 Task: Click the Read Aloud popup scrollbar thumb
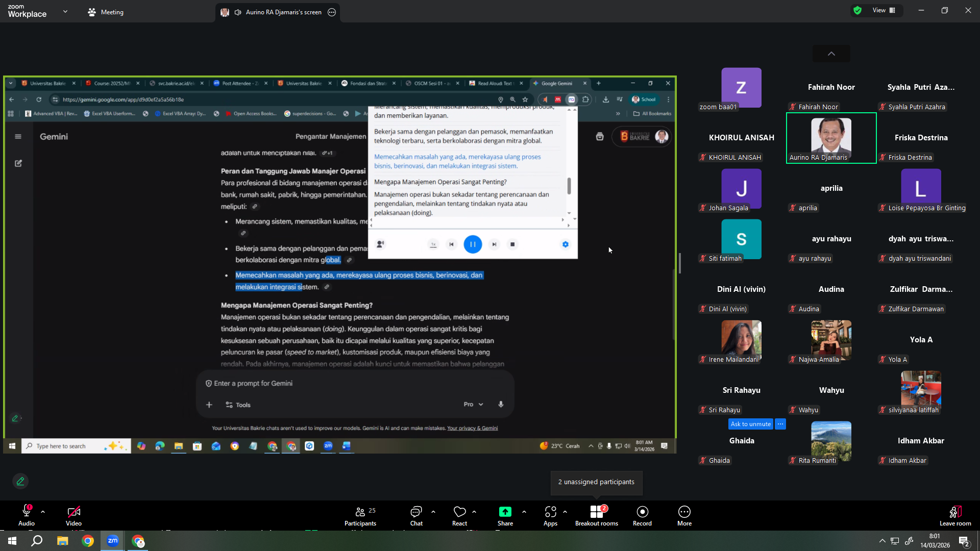(569, 186)
